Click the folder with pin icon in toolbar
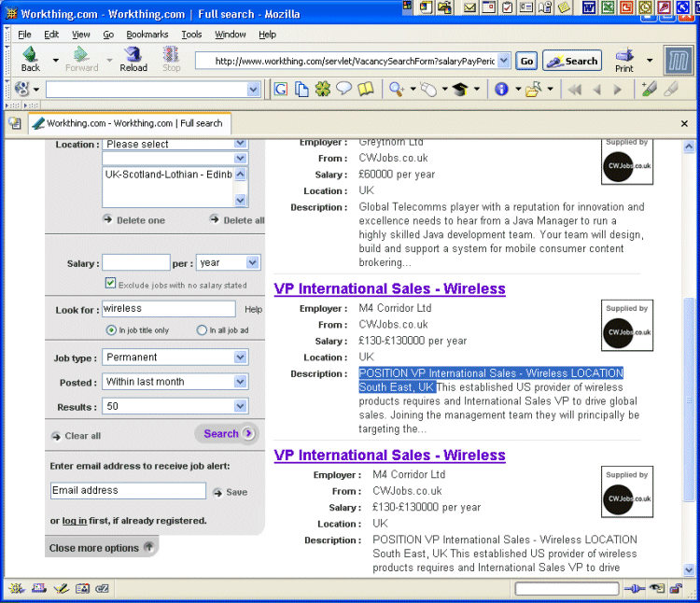700x603 pixels. pos(534,90)
